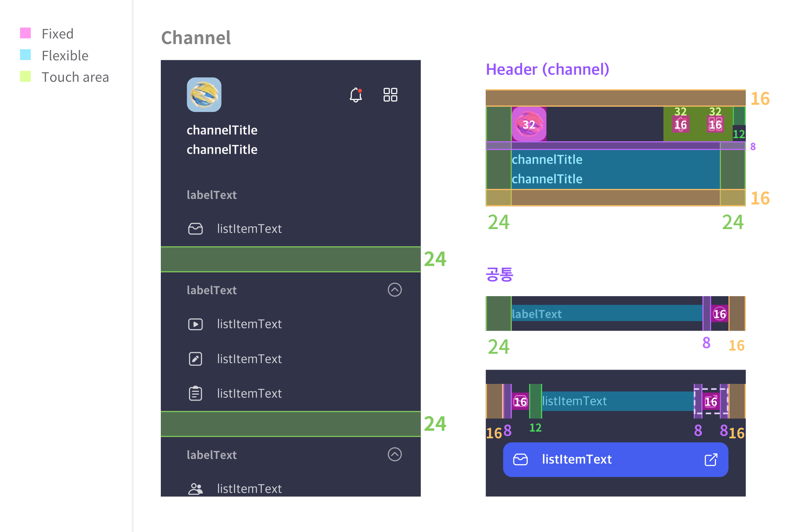Click the notification bell icon
Image resolution: width=791 pixels, height=532 pixels.
(x=355, y=95)
